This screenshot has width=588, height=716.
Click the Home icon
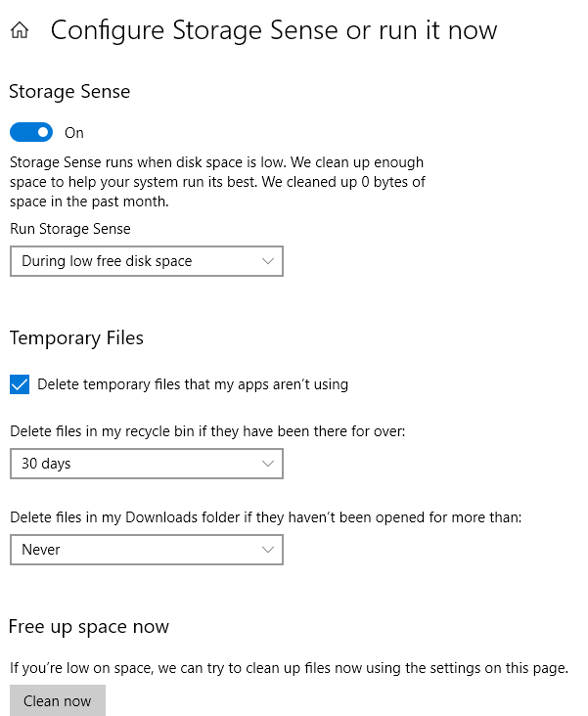19,31
